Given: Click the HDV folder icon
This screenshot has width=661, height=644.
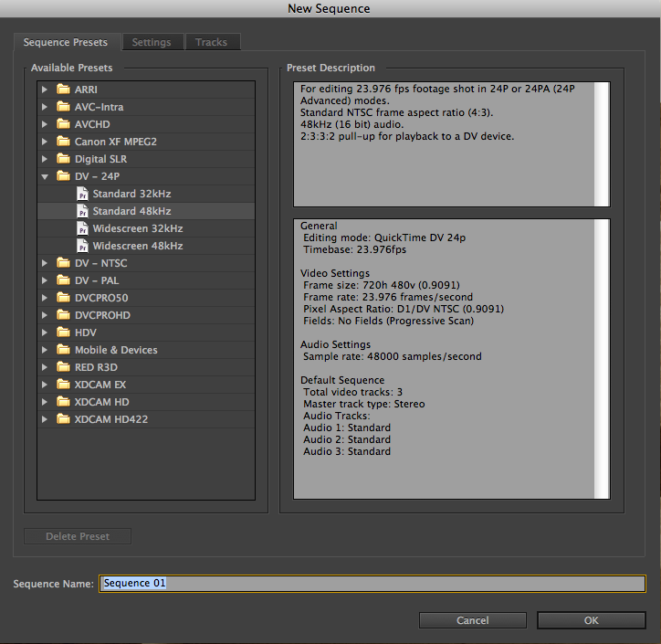Looking at the screenshot, I should click(63, 333).
